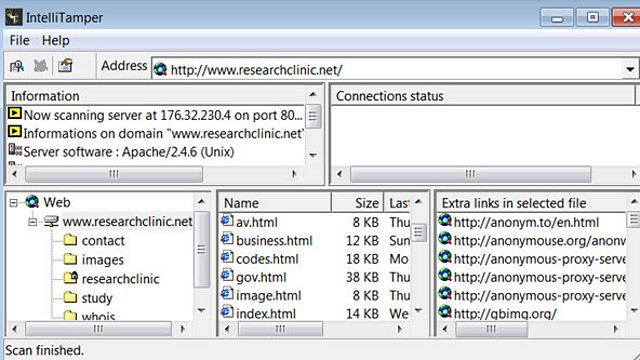Click the index.html file icon
640x360 pixels.
point(227,312)
